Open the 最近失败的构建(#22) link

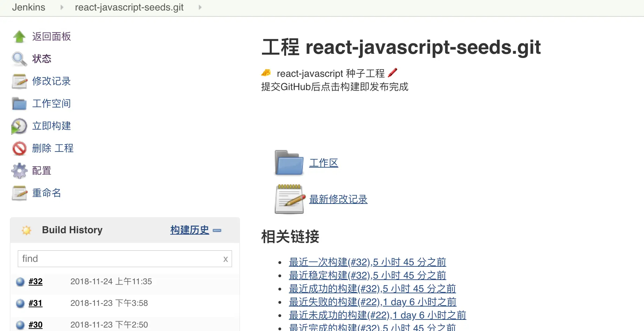(373, 302)
